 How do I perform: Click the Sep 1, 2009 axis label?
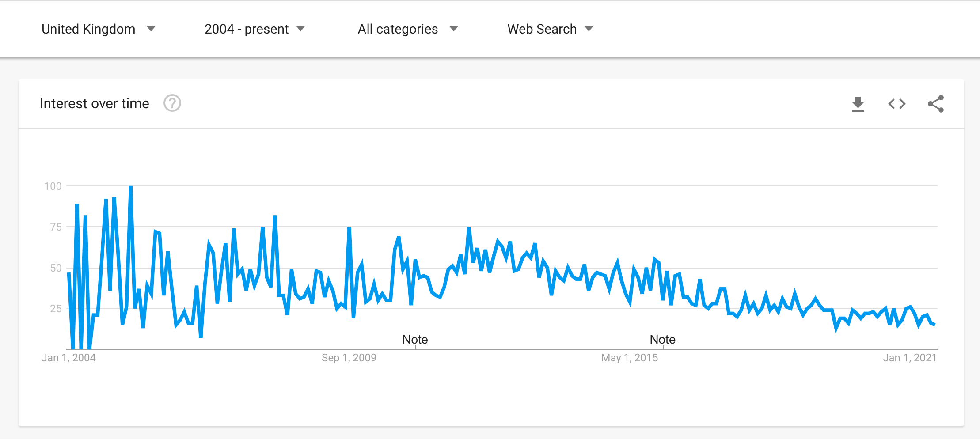[349, 358]
